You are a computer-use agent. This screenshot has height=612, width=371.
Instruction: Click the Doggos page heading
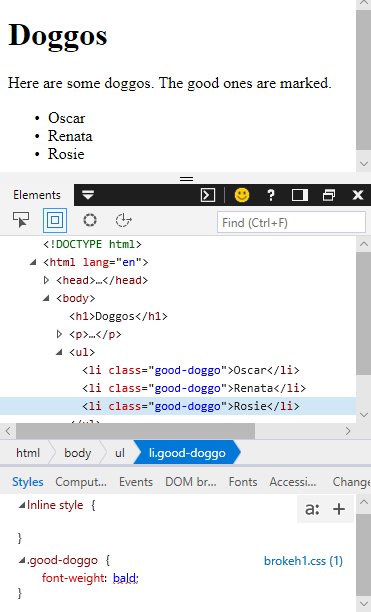coord(57,36)
